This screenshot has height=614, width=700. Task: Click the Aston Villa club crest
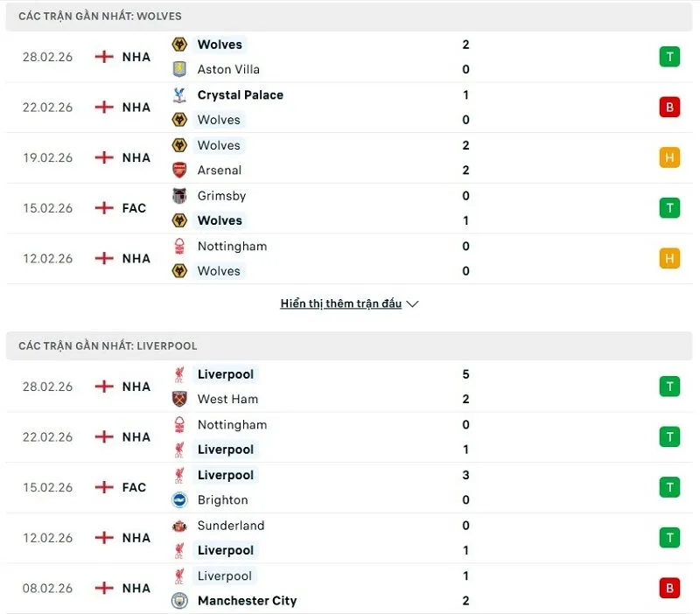click(x=181, y=69)
